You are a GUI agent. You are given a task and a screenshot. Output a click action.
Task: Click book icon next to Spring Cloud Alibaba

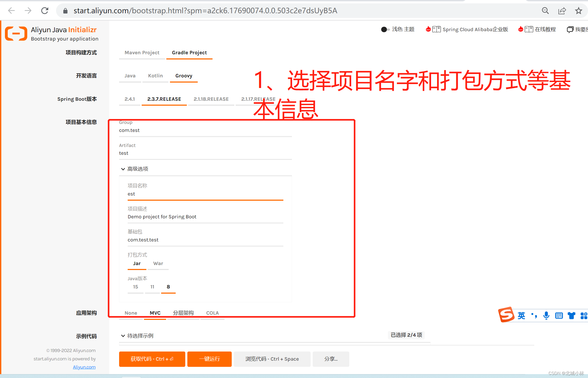tap(436, 29)
